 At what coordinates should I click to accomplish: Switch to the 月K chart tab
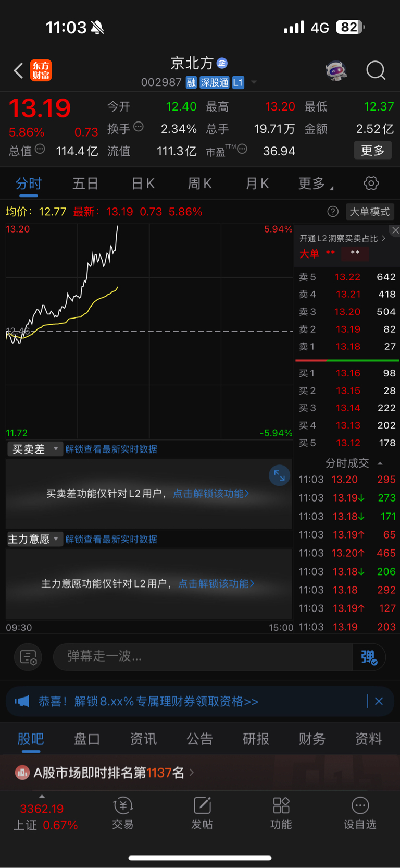(257, 184)
